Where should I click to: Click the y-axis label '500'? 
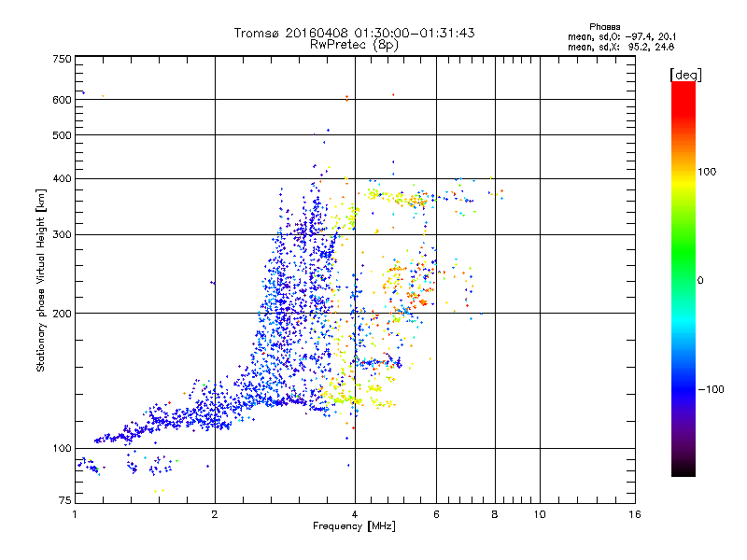[63, 135]
